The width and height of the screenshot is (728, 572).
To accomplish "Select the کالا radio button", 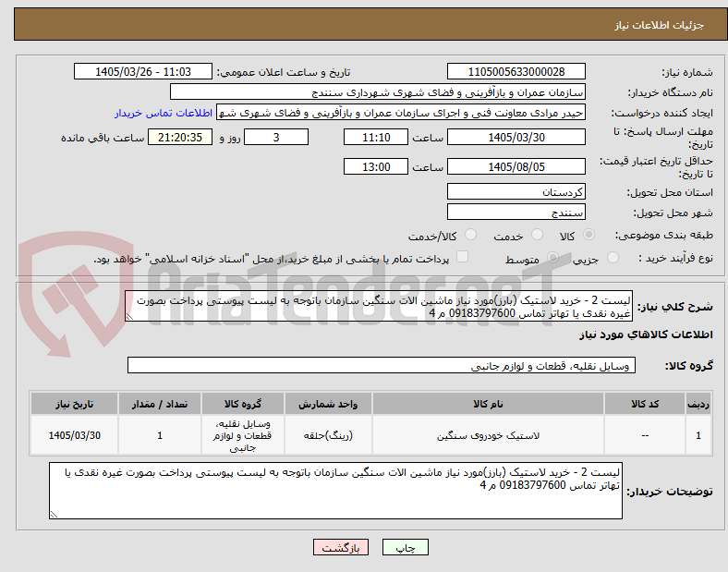I will point(588,235).
